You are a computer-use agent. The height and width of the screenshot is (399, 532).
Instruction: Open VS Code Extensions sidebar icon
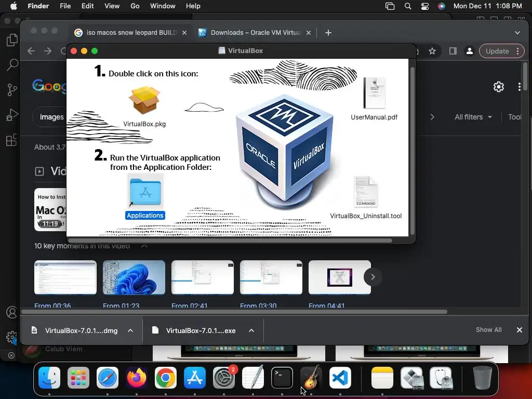[12, 139]
